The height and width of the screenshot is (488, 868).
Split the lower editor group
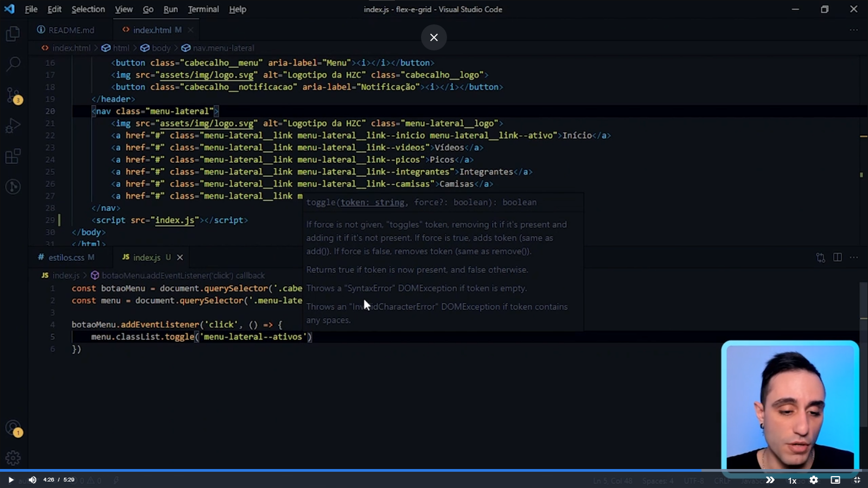[x=838, y=257]
